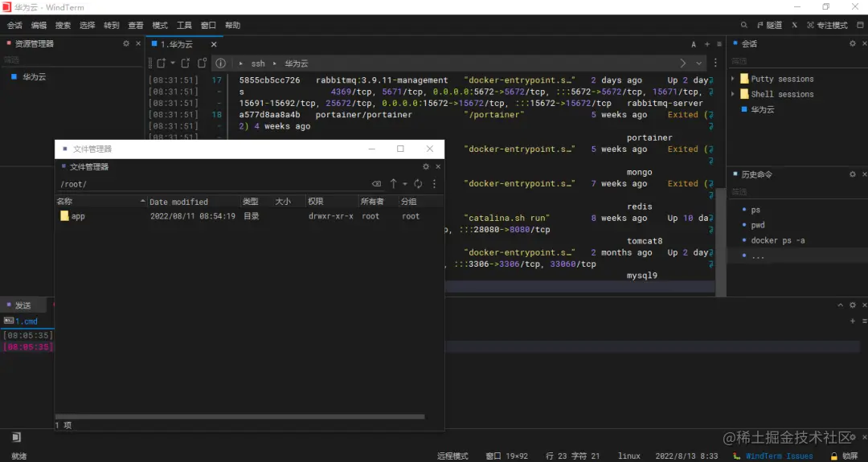Viewport: 868px width, 462px height.
Task: Open the 帮助 menu
Action: [x=232, y=25]
